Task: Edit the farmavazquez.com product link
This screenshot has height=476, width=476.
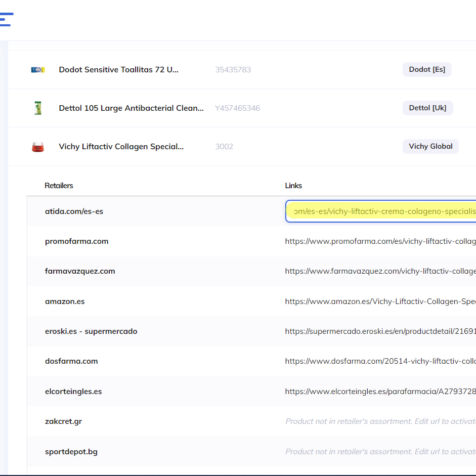Action: click(380, 271)
